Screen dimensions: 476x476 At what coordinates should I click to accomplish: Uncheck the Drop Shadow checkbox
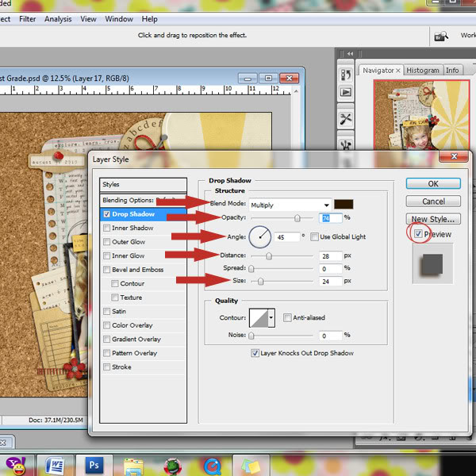coord(106,214)
